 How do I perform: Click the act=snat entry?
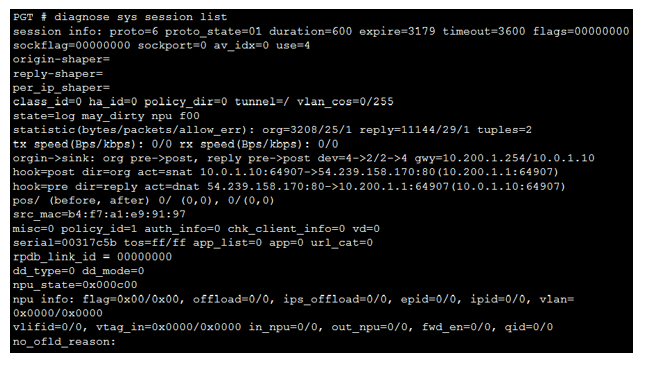(165, 172)
